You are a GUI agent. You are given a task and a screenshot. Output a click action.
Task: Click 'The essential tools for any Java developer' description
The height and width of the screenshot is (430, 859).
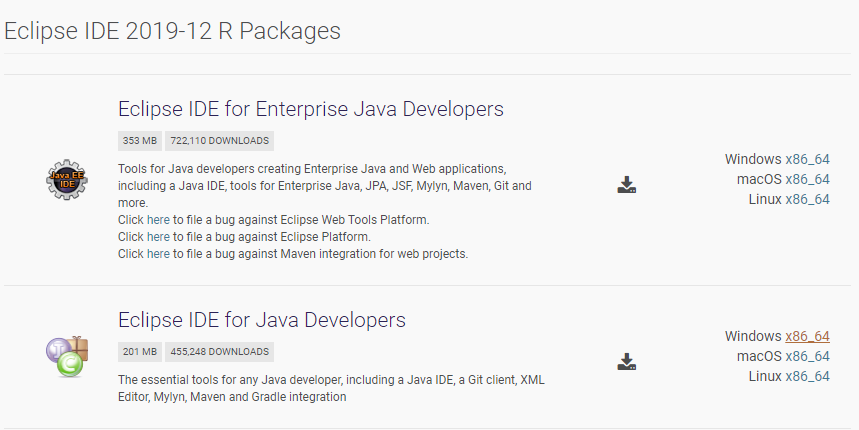[x=331, y=388]
